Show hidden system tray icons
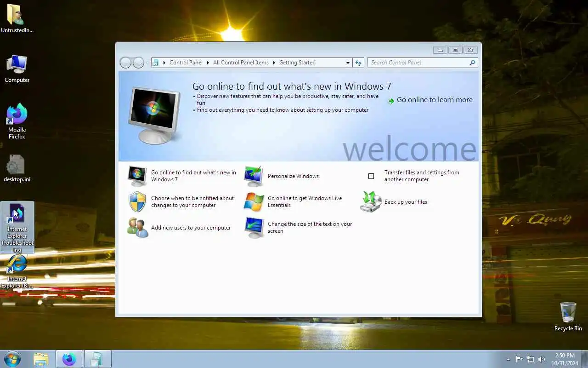The image size is (588, 368). pyautogui.click(x=508, y=359)
